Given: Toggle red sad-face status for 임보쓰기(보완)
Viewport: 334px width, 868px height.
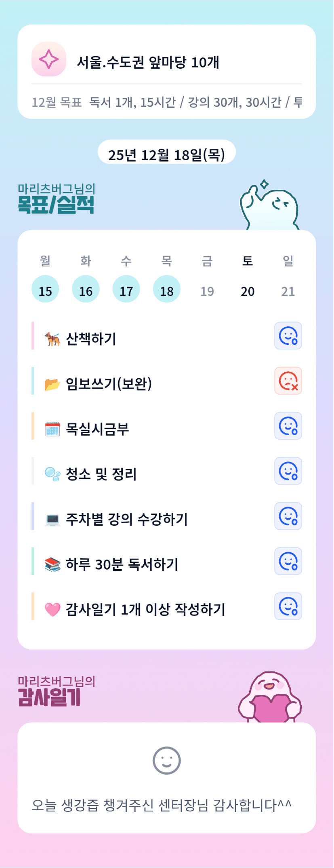Looking at the screenshot, I should [x=288, y=381].
